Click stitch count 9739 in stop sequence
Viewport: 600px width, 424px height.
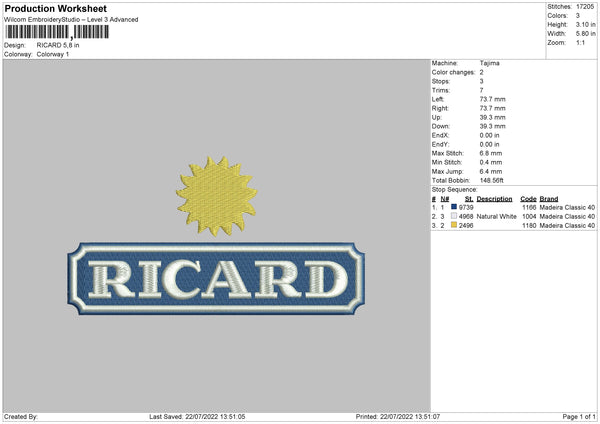tap(466, 207)
